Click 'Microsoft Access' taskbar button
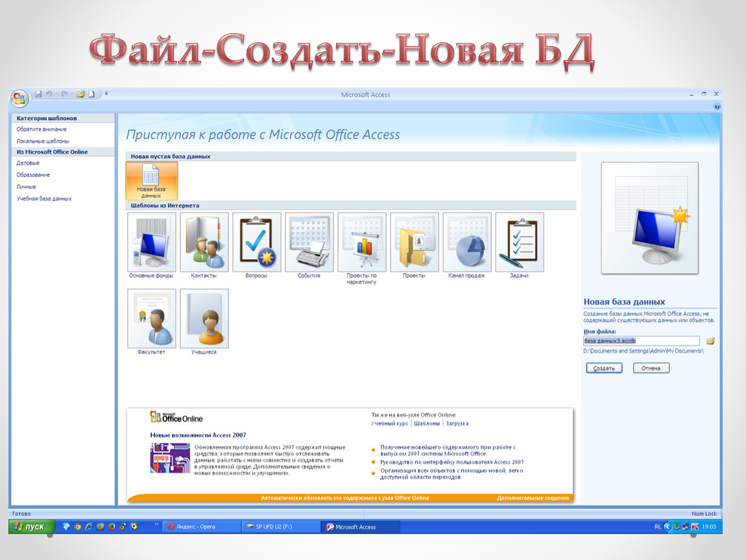Screen dimensions: 746x560 tap(360, 527)
